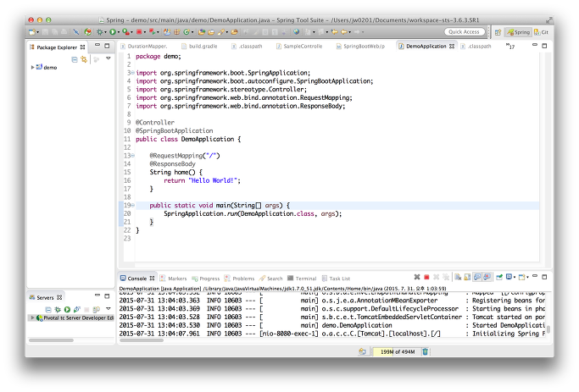Open the Package Explorer view menu triangle

(x=109, y=58)
